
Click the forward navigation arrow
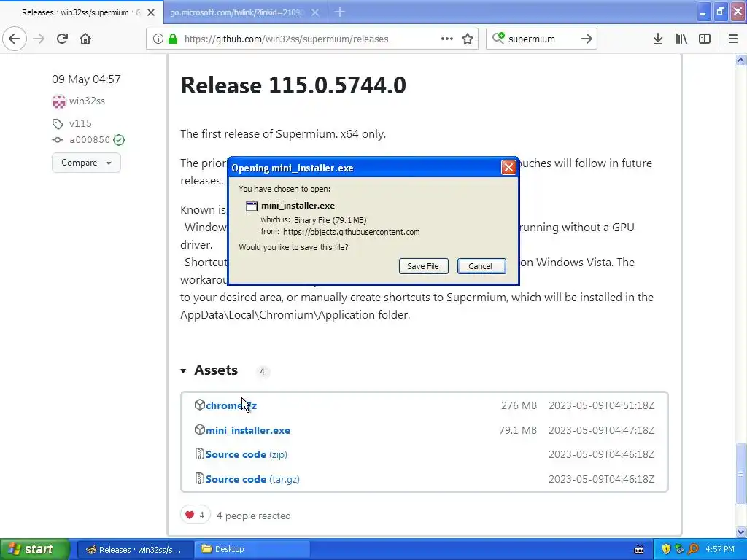coord(39,39)
